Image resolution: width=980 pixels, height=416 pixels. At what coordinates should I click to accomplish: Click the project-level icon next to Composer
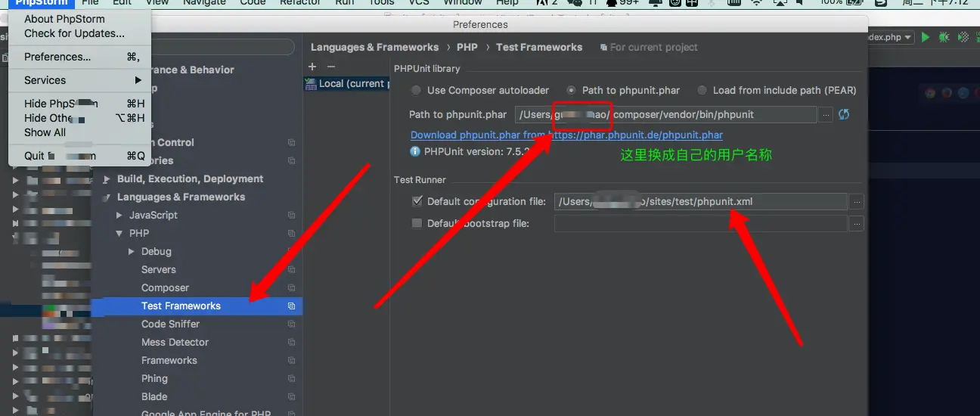[291, 288]
